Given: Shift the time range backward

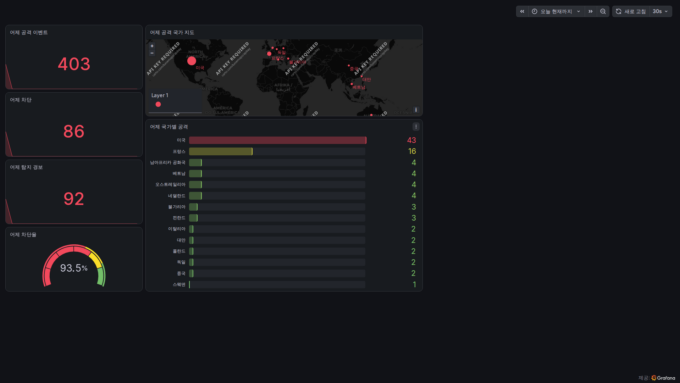Looking at the screenshot, I should (522, 11).
